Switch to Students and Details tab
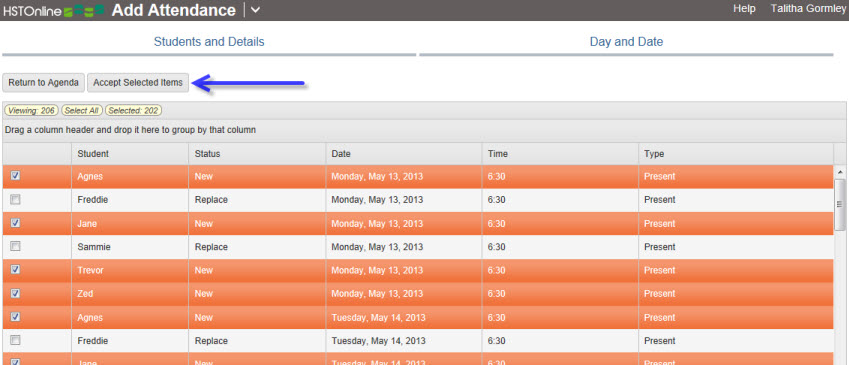Image resolution: width=849 pixels, height=365 pixels. tap(209, 42)
